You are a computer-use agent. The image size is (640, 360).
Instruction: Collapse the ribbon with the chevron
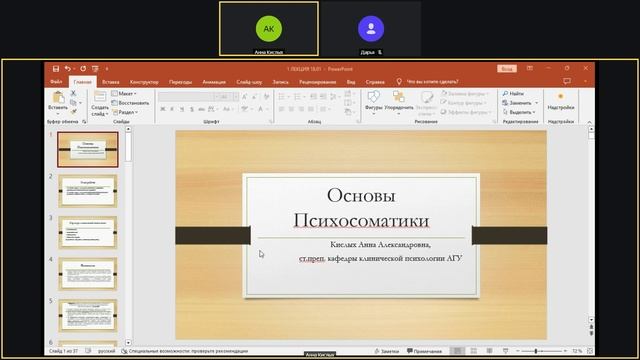[x=589, y=122]
